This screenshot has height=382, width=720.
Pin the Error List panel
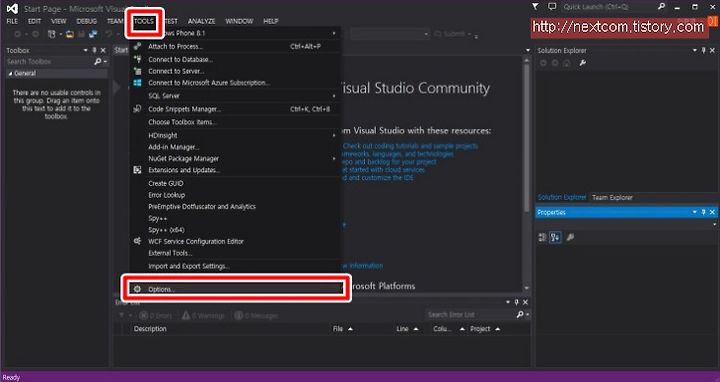[x=517, y=302]
